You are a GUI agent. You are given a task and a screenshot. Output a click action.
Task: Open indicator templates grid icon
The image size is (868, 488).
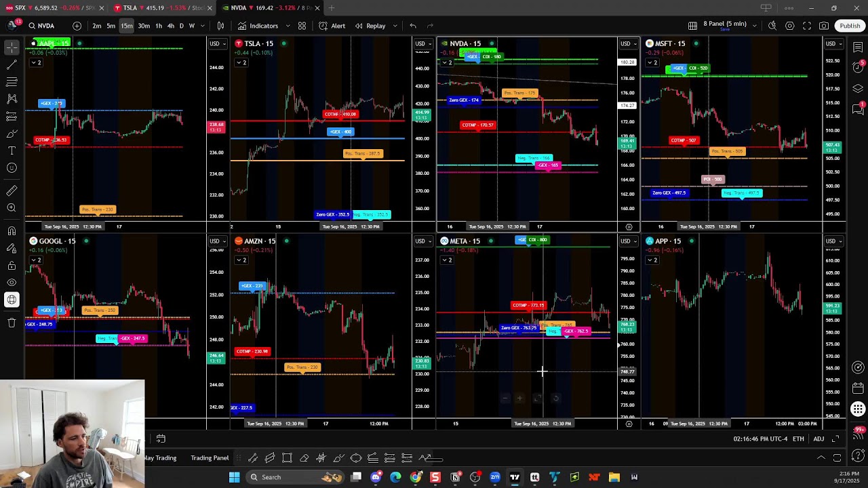tap(302, 26)
